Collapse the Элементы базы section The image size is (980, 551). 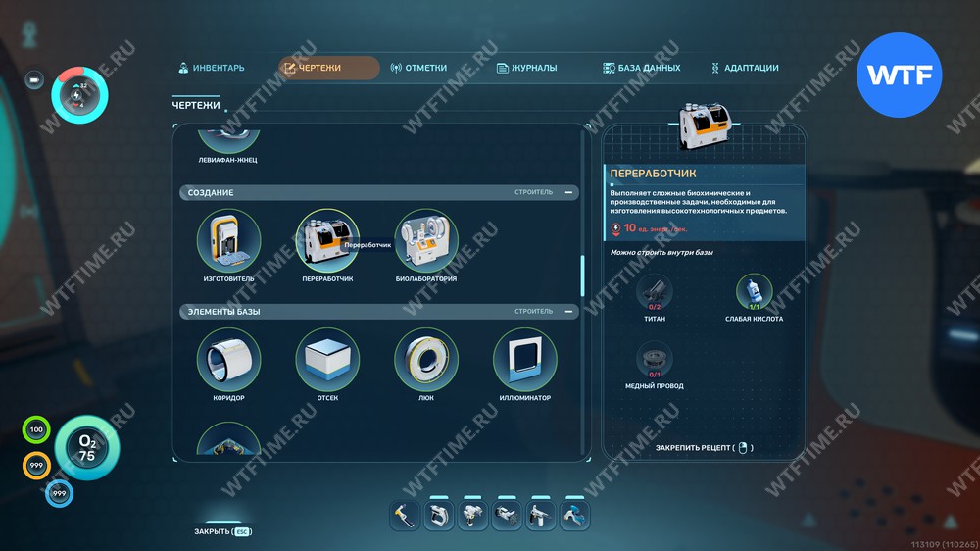tap(568, 312)
